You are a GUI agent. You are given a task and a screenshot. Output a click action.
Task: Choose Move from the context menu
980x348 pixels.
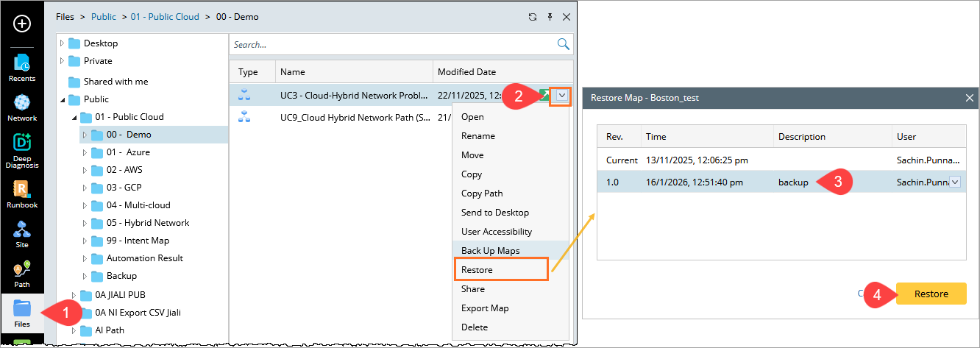point(511,155)
